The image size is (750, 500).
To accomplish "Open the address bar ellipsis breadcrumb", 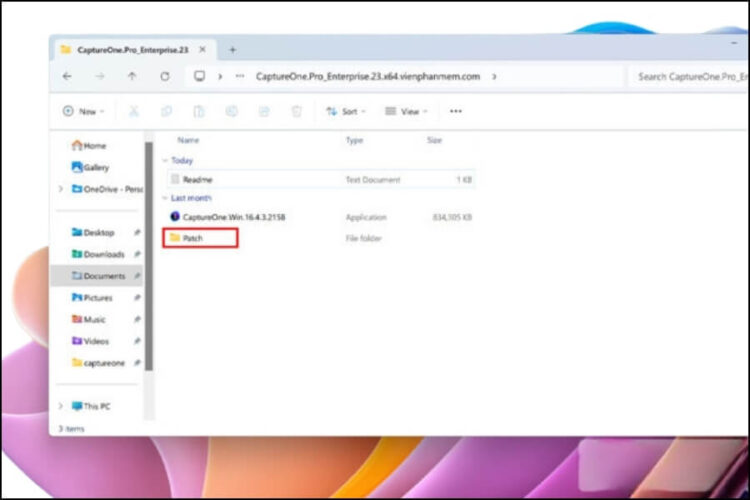I will coord(240,76).
